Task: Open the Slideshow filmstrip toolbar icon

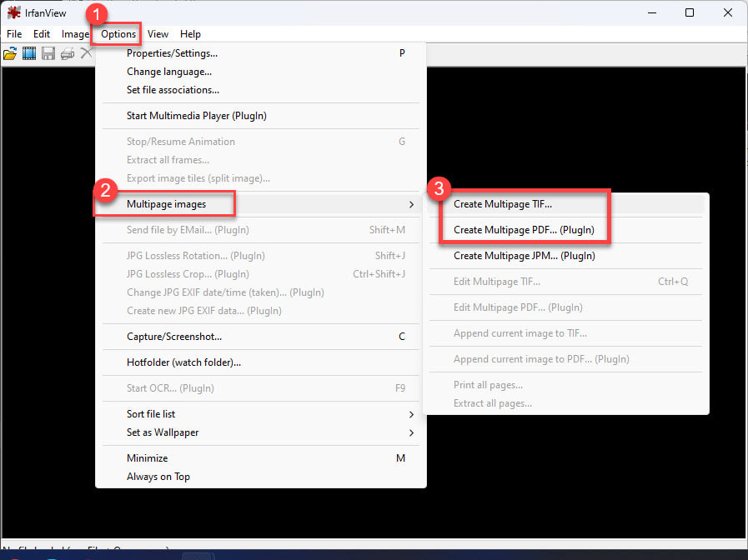Action: [x=29, y=53]
